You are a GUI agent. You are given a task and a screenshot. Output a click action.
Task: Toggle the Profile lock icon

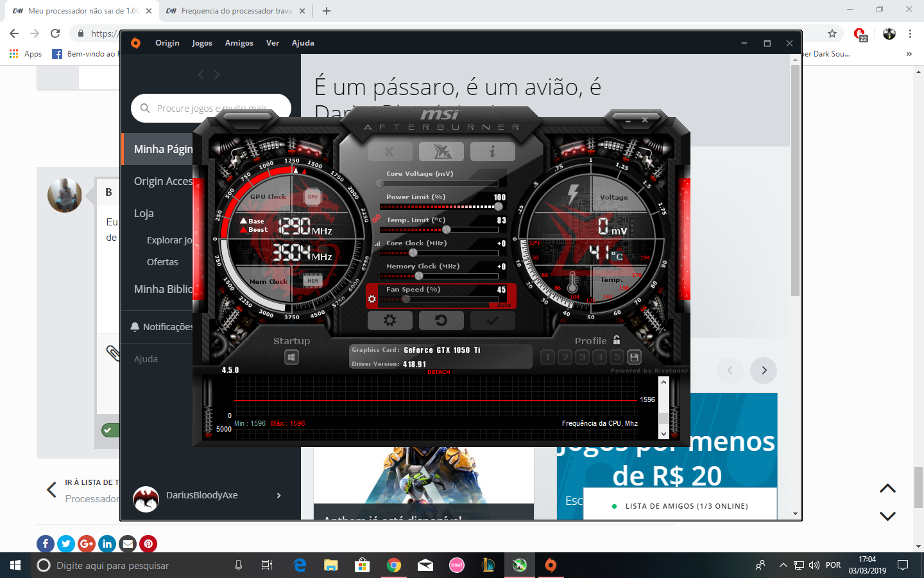pyautogui.click(x=617, y=340)
